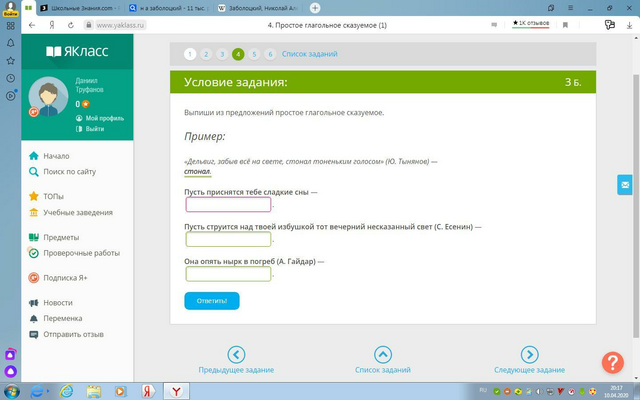This screenshot has height=400, width=640.
Task: Open the Список заданий link at top
Action: [x=309, y=54]
